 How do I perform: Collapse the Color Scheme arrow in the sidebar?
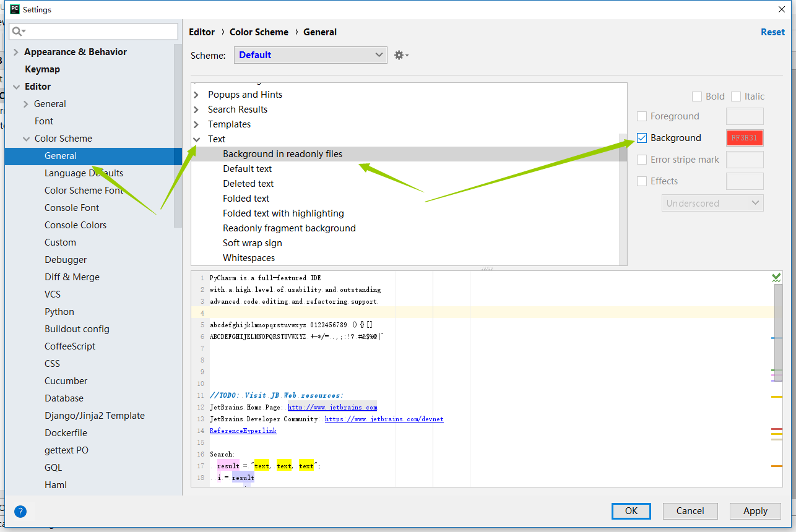click(26, 139)
